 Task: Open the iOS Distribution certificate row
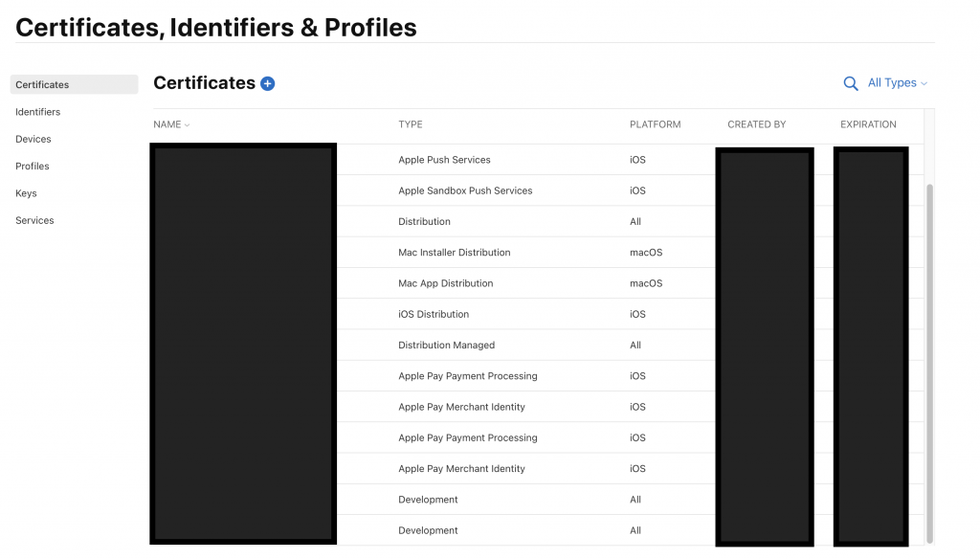click(434, 314)
